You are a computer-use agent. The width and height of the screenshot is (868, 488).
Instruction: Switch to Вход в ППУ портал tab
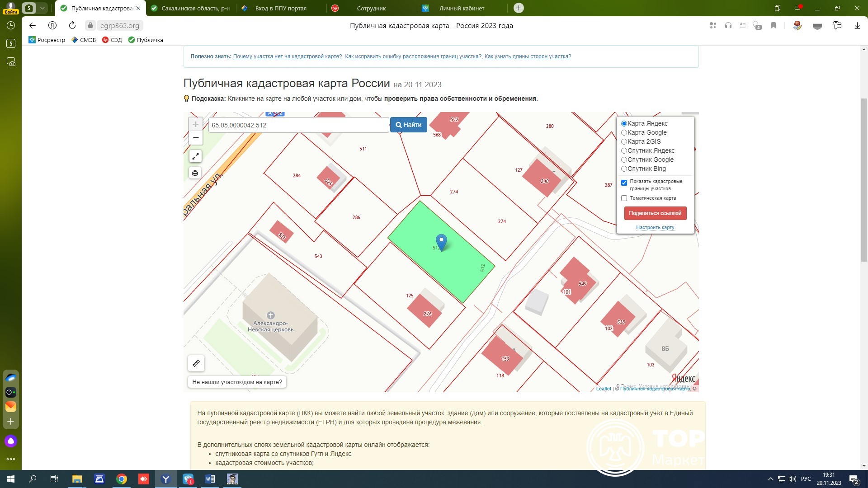tap(280, 8)
